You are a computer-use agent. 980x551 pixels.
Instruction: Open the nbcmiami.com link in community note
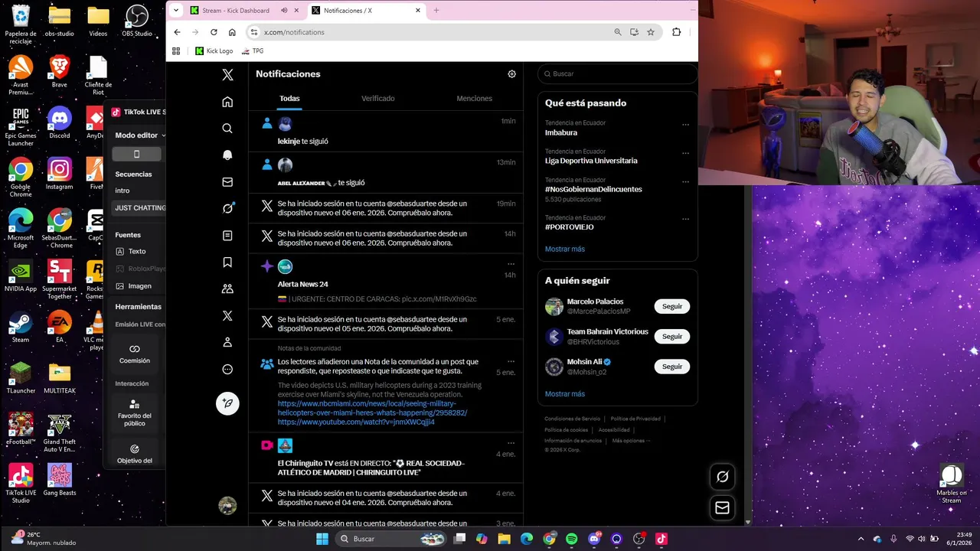tap(372, 409)
